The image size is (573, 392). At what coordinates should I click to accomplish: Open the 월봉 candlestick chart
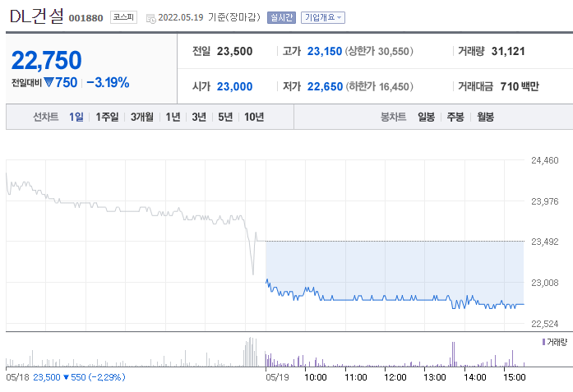tap(485, 117)
